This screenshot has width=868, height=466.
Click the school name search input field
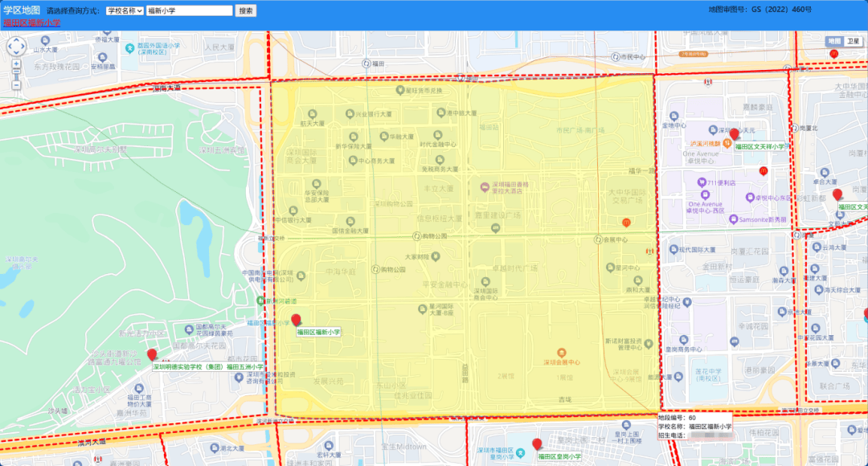pos(190,10)
